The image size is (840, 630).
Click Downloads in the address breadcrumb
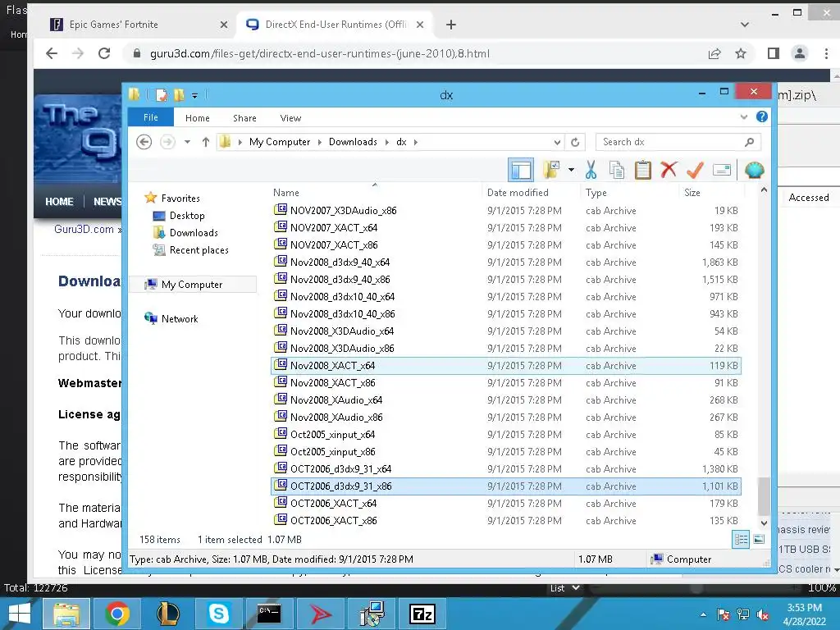click(x=353, y=142)
